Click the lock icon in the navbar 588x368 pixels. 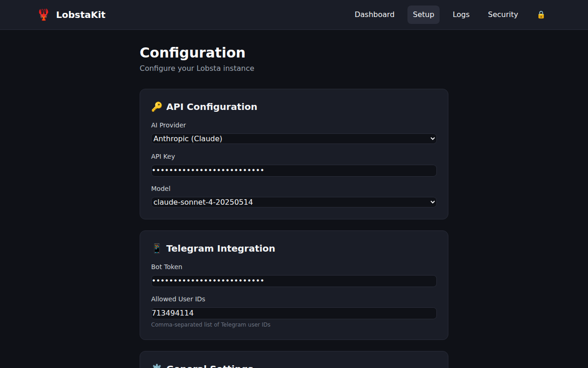pyautogui.click(x=541, y=14)
